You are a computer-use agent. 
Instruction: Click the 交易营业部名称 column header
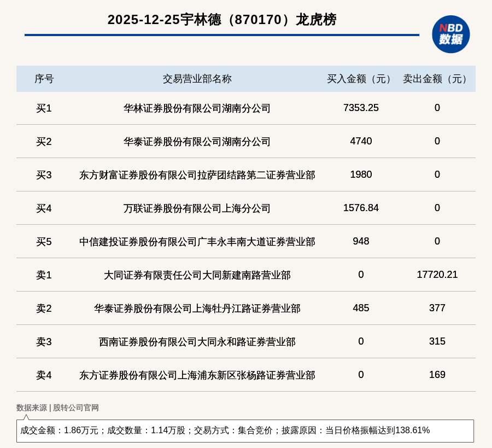click(x=197, y=79)
